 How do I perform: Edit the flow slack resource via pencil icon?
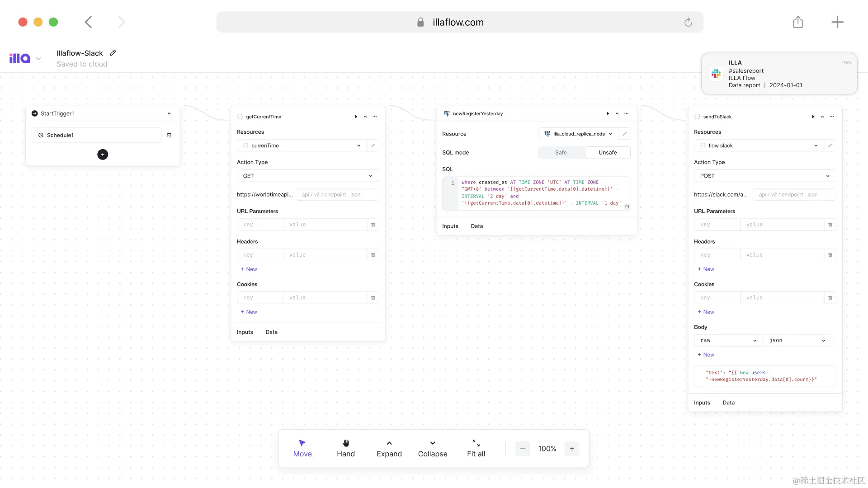click(831, 145)
